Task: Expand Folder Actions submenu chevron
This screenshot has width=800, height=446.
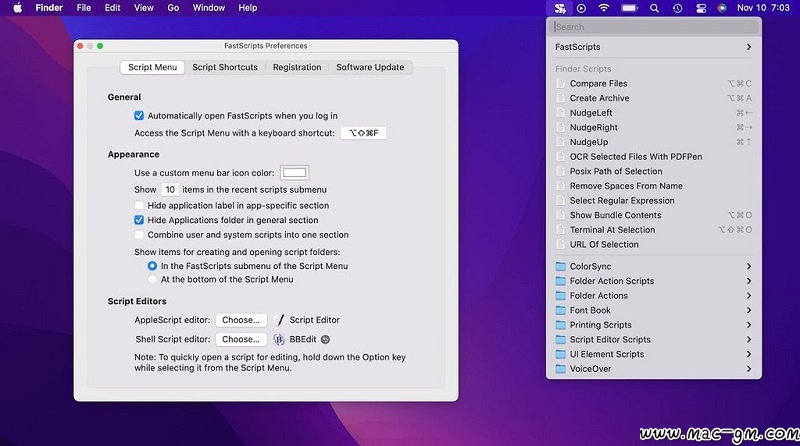Action: click(748, 295)
